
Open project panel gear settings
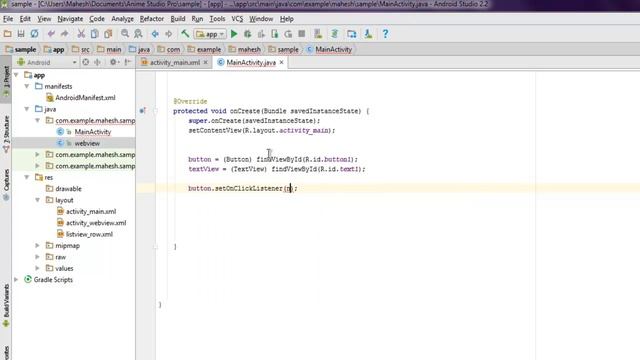point(114,62)
